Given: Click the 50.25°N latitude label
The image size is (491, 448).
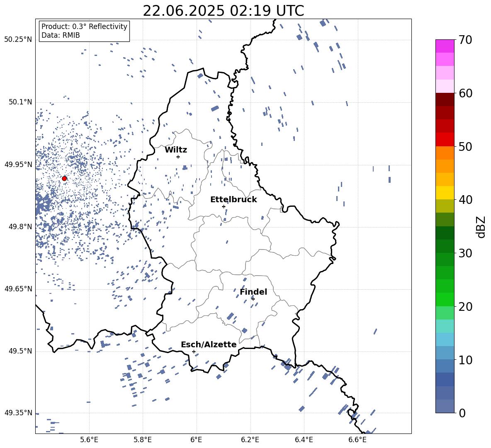Looking at the screenshot, I should point(18,40).
